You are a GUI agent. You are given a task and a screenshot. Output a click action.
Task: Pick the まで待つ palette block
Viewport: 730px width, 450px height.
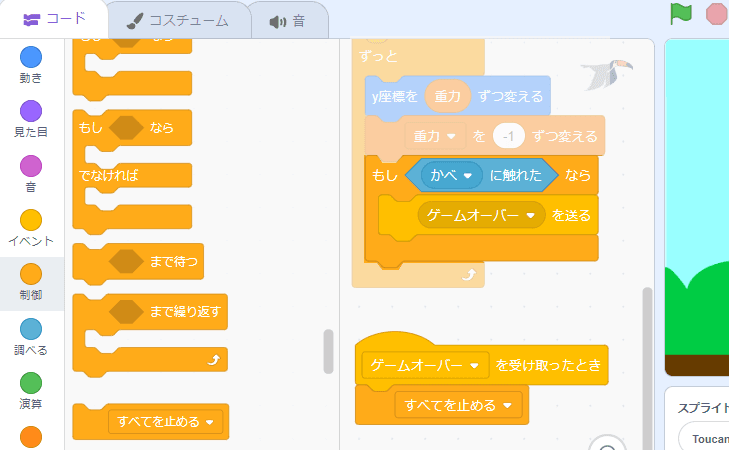coord(138,263)
